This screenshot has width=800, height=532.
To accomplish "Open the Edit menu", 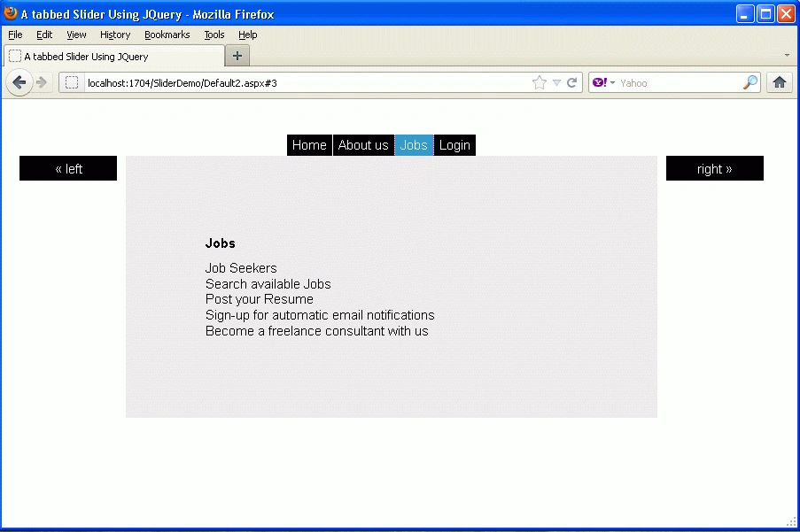I will pos(44,35).
